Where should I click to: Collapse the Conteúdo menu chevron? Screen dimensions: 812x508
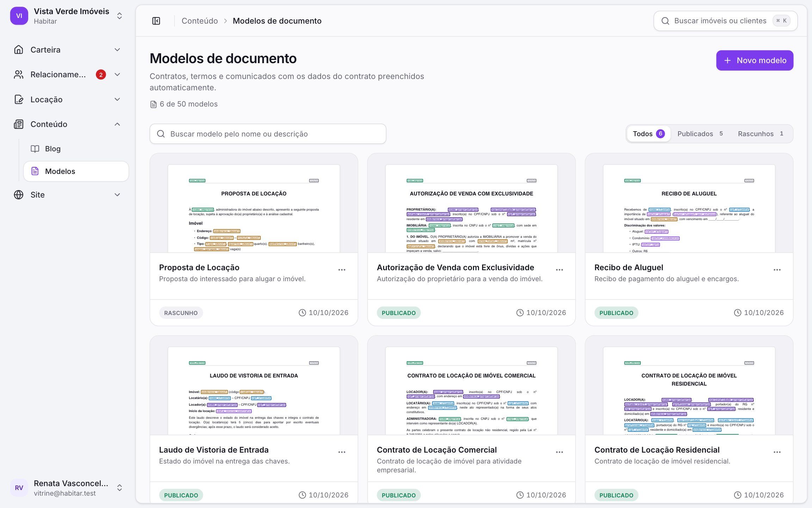click(117, 124)
